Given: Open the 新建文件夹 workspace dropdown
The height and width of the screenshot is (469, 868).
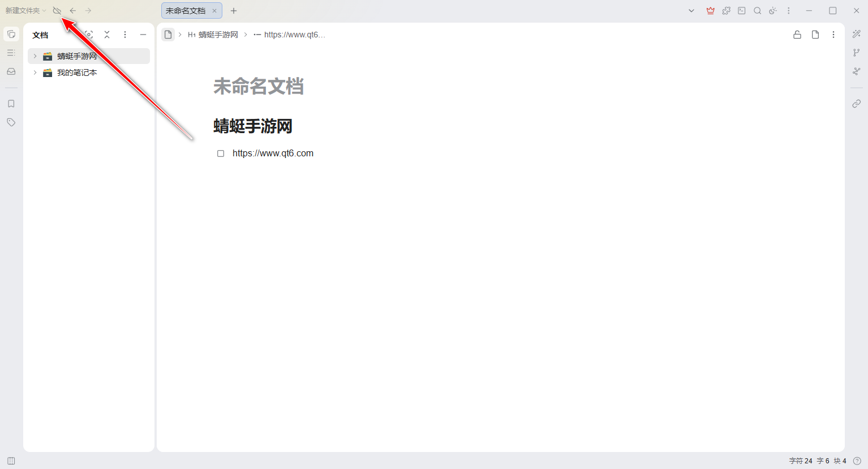Looking at the screenshot, I should (x=25, y=11).
